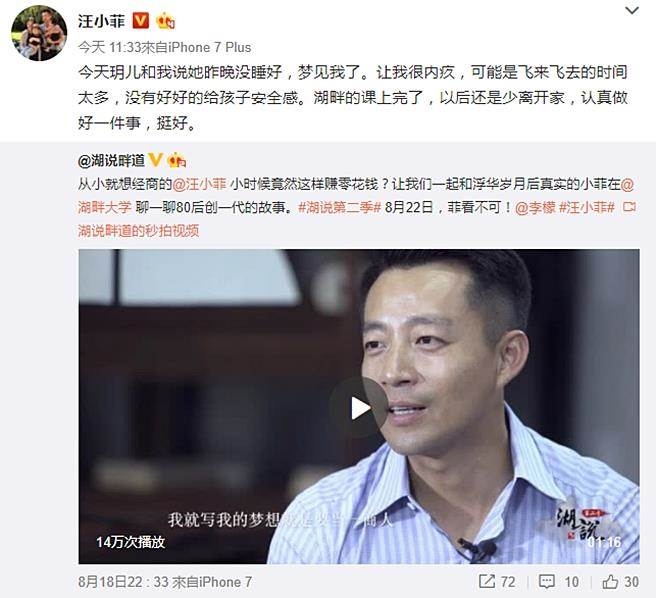
Task: Open the 今天 11:33 timestamp link
Action: click(x=109, y=47)
